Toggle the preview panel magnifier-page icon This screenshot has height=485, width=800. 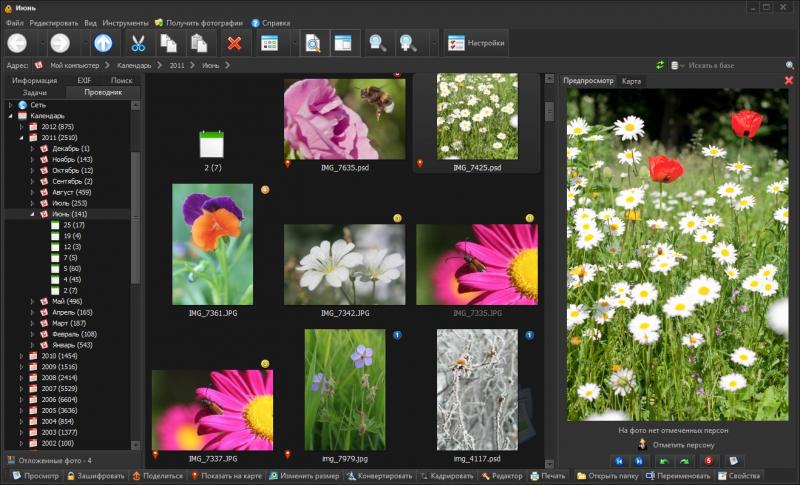313,43
